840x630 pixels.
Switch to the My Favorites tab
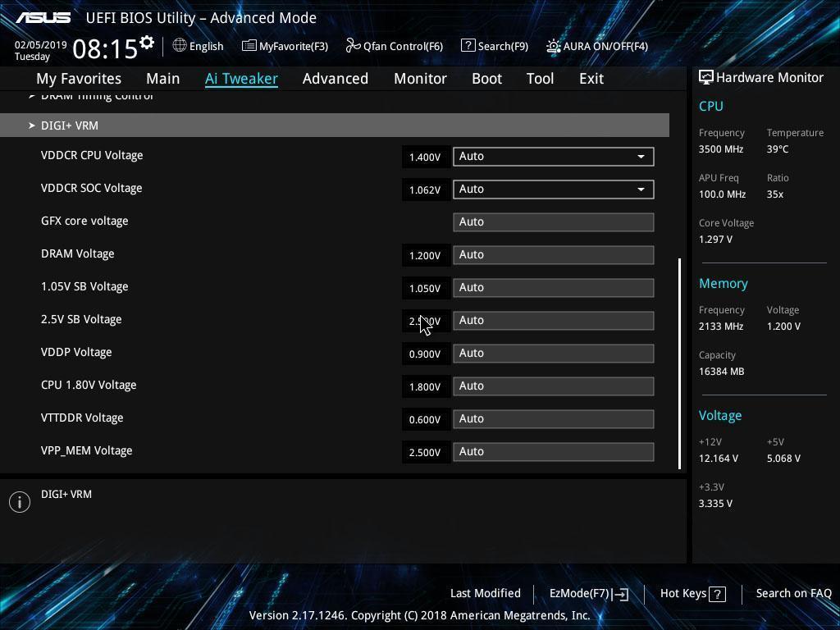pyautogui.click(x=79, y=79)
